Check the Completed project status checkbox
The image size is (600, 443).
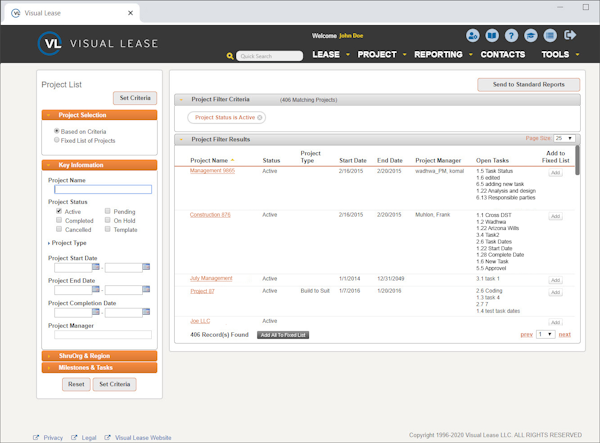click(59, 220)
